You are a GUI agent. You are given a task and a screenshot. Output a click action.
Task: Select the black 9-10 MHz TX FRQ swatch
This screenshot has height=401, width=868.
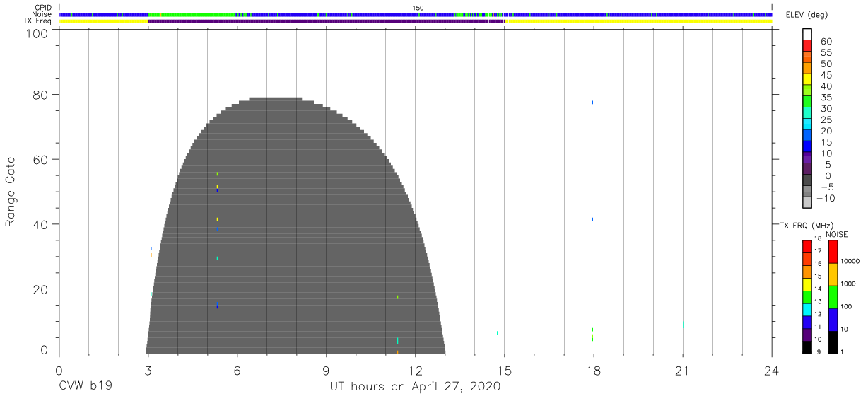[x=807, y=347]
